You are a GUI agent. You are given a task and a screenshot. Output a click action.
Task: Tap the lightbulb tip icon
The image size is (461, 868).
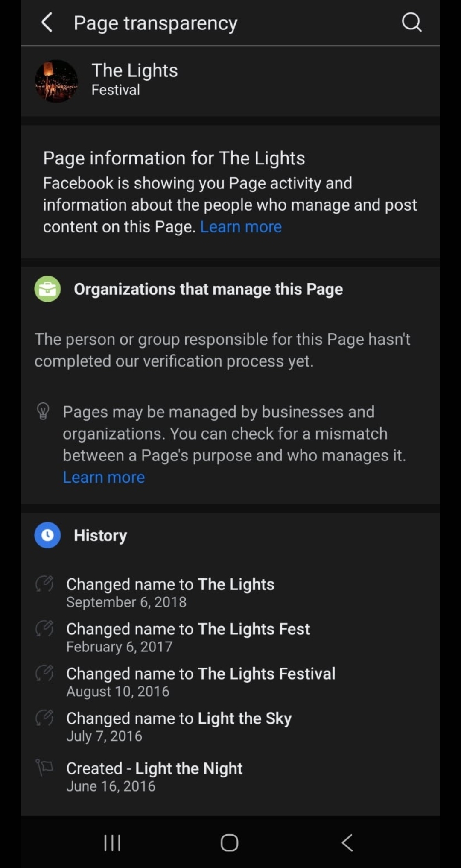pyautogui.click(x=43, y=411)
